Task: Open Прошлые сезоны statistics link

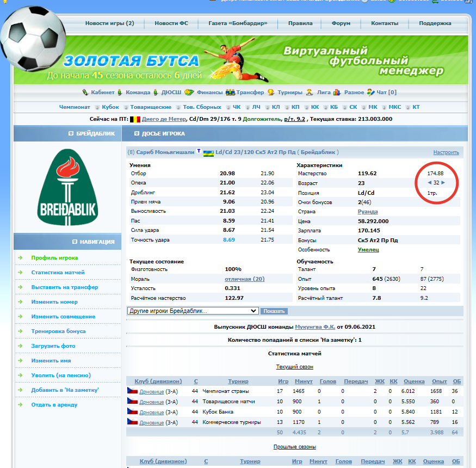Action: tap(294, 447)
